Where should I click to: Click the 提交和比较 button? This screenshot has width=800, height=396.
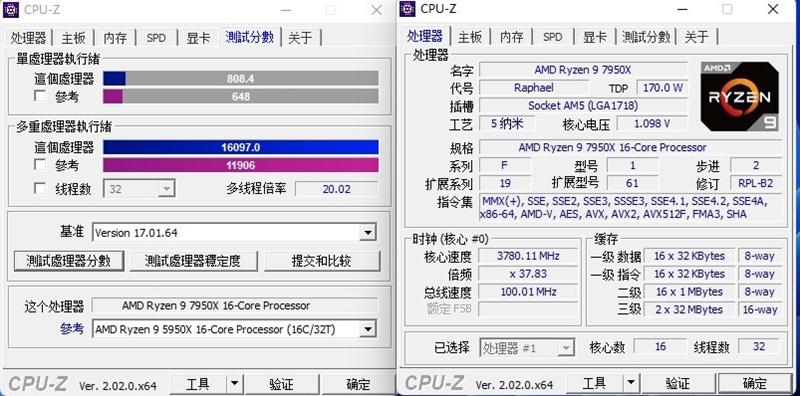(x=321, y=261)
